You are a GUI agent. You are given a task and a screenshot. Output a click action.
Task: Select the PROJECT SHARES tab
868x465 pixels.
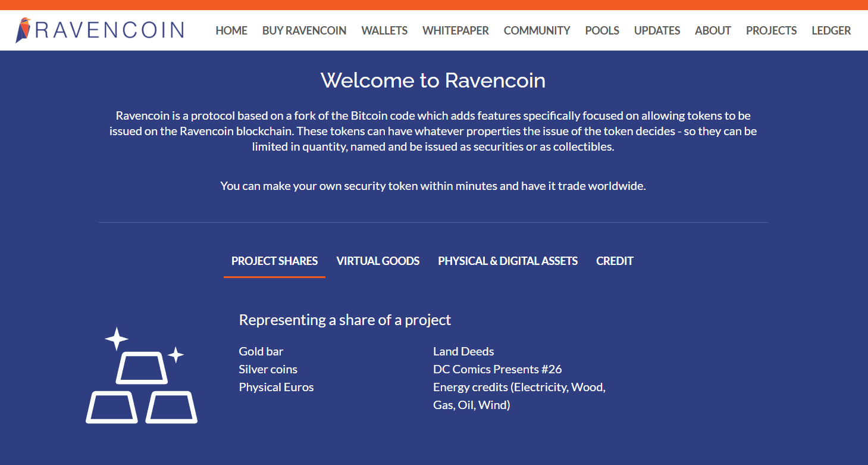tap(274, 261)
